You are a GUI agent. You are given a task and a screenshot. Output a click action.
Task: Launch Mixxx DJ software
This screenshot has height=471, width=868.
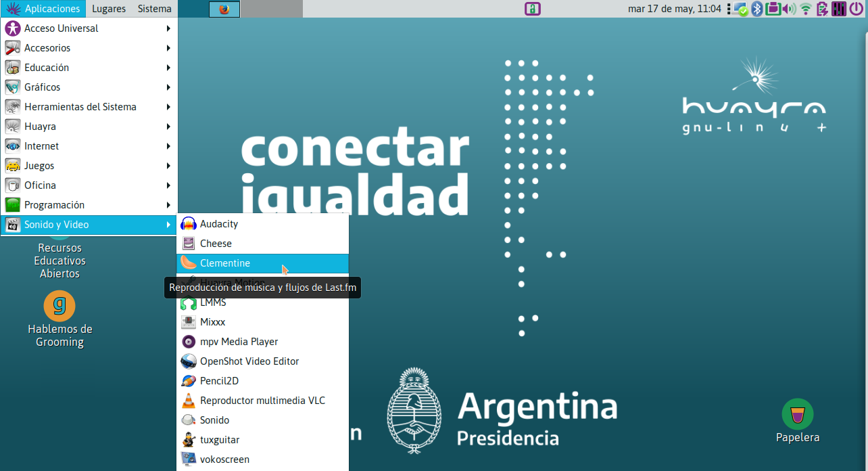click(212, 321)
